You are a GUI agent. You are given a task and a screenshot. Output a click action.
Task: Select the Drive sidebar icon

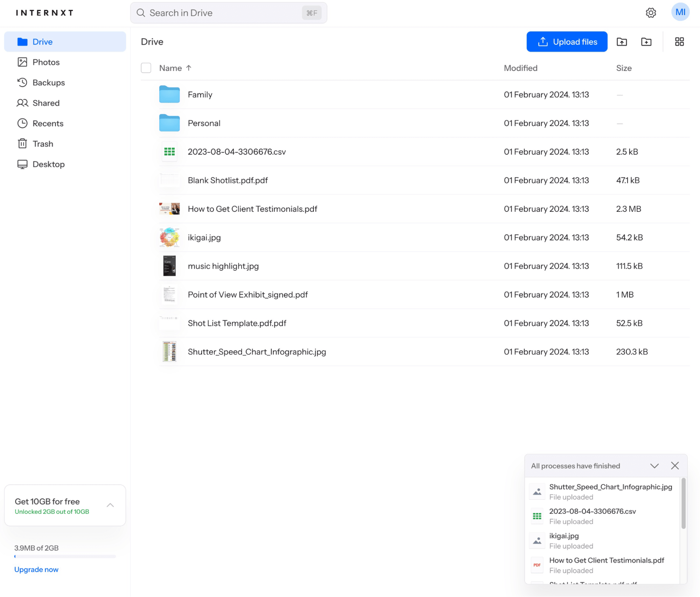pyautogui.click(x=21, y=41)
